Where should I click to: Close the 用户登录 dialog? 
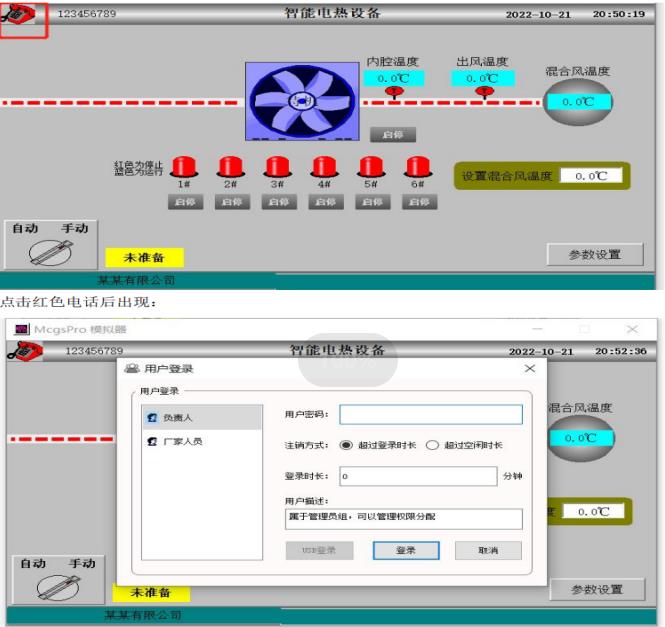(x=530, y=368)
